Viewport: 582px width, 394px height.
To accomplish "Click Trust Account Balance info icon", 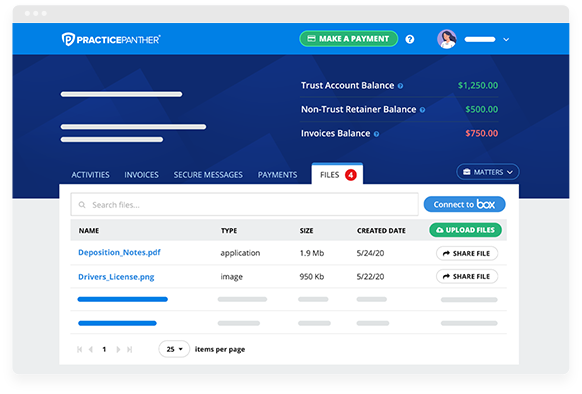I will coord(400,86).
